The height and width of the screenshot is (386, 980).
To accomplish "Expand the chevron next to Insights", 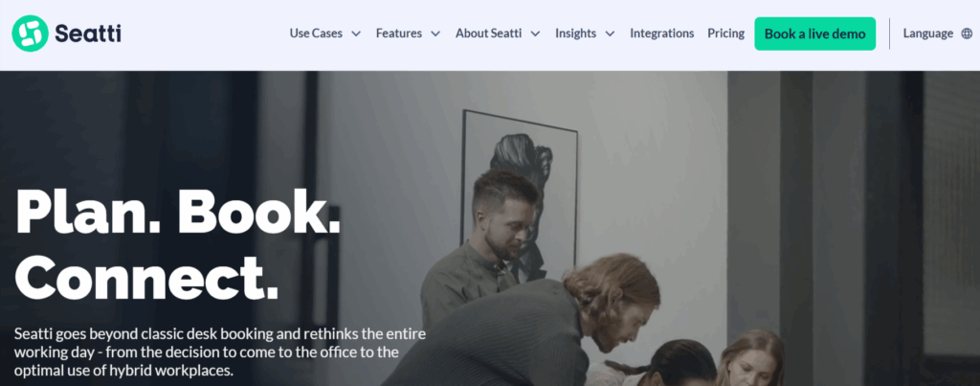I will [610, 34].
